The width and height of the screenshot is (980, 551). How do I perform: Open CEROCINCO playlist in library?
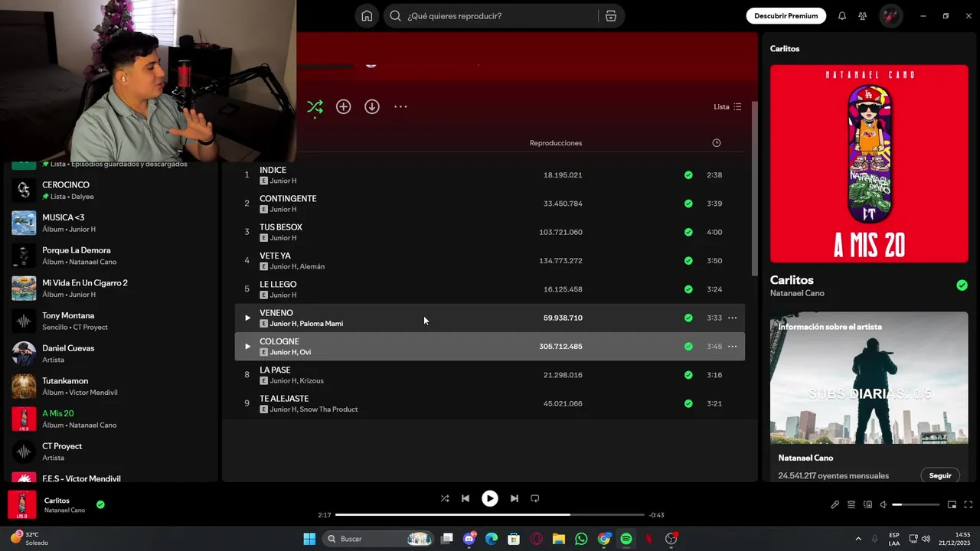[111, 191]
